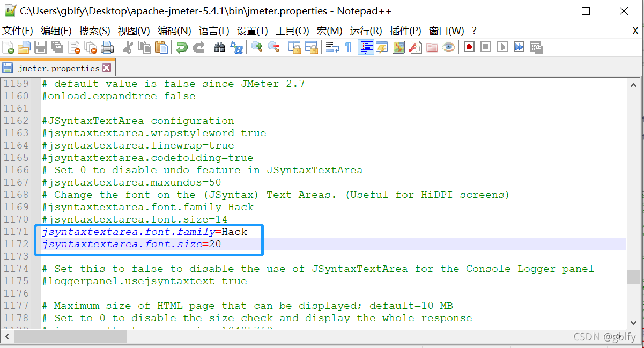
Task: Start macro recording with red dot
Action: (x=469, y=47)
